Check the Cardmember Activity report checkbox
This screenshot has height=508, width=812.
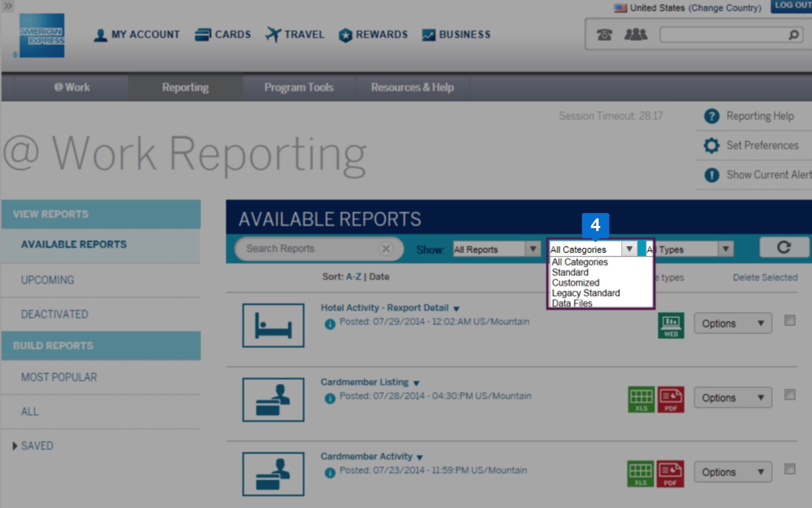pos(789,469)
